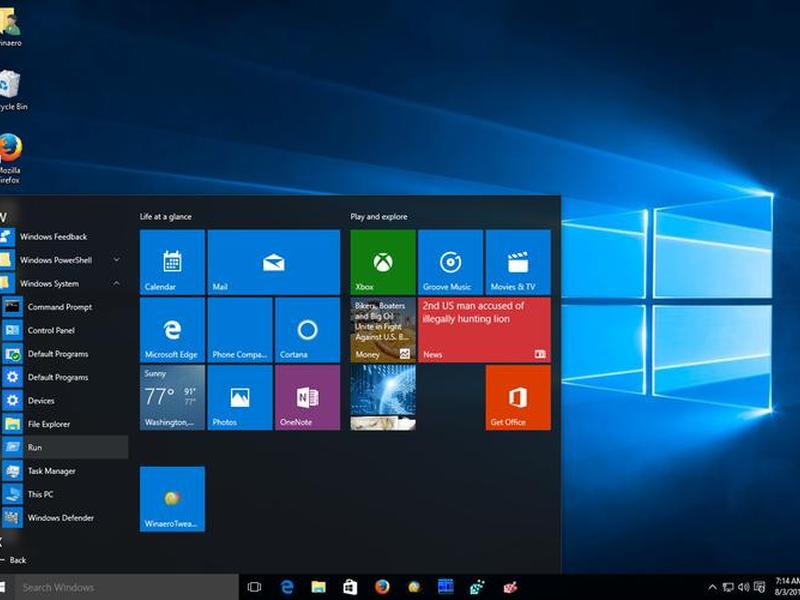Click the 'Play and explore' group title
The width and height of the screenshot is (800, 600).
(379, 216)
